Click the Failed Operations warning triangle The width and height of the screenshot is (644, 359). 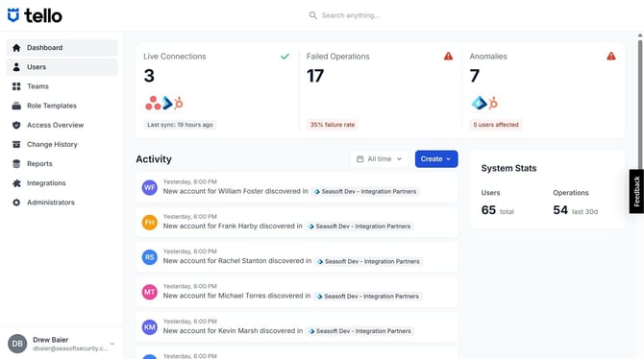pyautogui.click(x=448, y=57)
